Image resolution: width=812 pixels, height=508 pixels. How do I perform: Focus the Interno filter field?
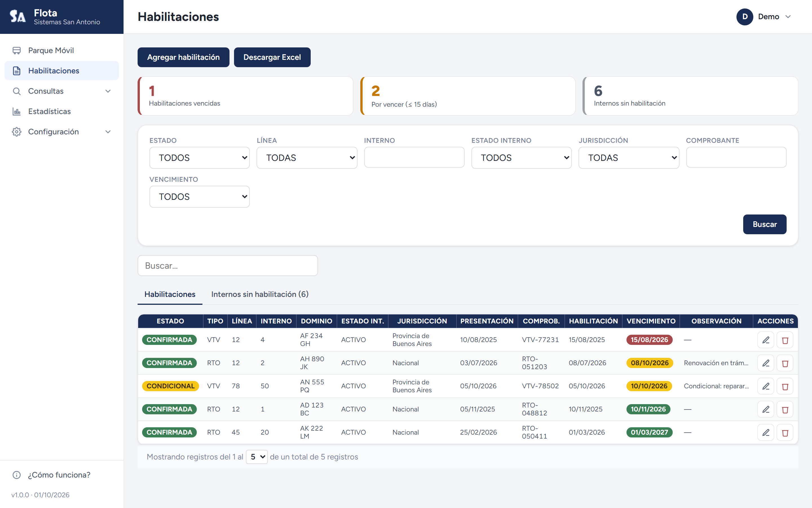click(x=414, y=157)
